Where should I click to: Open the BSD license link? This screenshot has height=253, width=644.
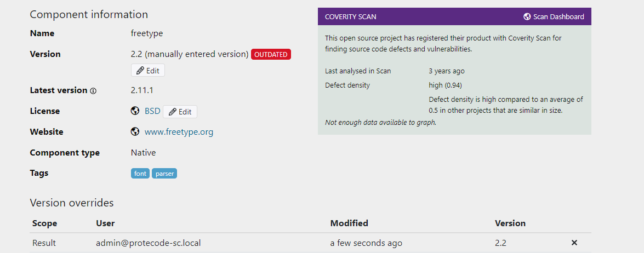[x=152, y=111]
